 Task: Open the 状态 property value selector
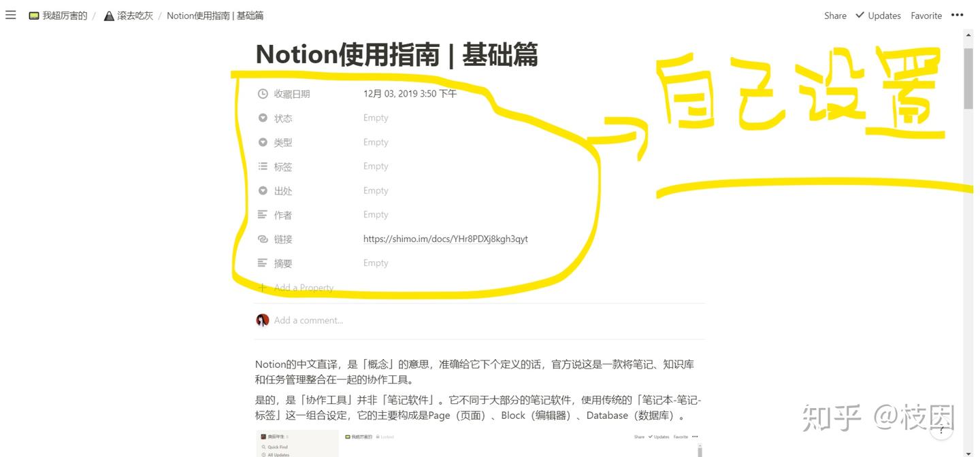click(376, 117)
